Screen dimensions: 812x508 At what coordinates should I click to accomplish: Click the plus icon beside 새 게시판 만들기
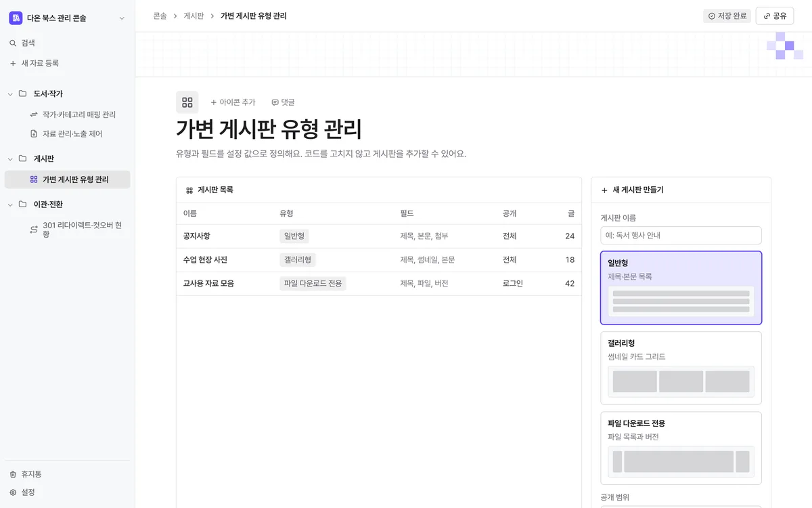(x=604, y=190)
